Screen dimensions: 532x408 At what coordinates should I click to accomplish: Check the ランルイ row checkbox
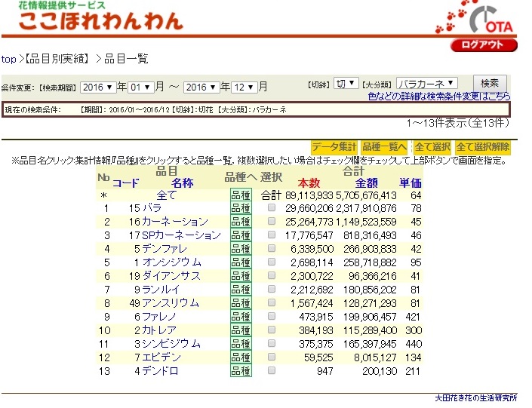click(272, 289)
